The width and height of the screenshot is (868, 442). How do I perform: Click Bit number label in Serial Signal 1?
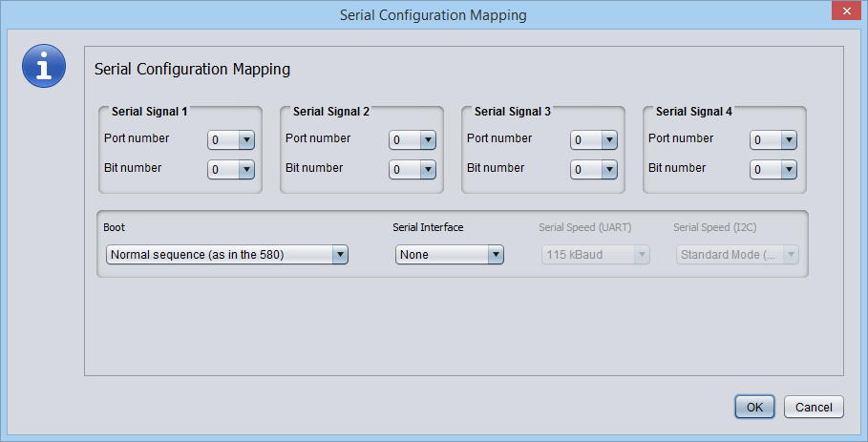(x=133, y=168)
